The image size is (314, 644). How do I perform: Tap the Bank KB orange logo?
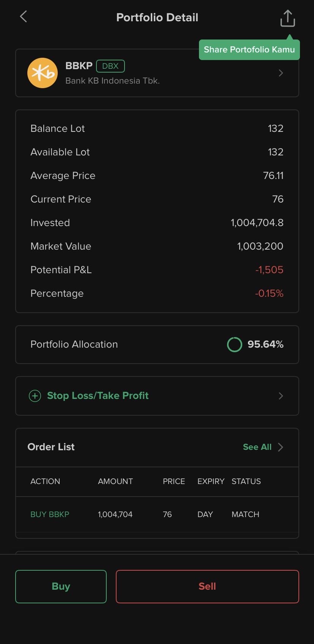(x=43, y=73)
